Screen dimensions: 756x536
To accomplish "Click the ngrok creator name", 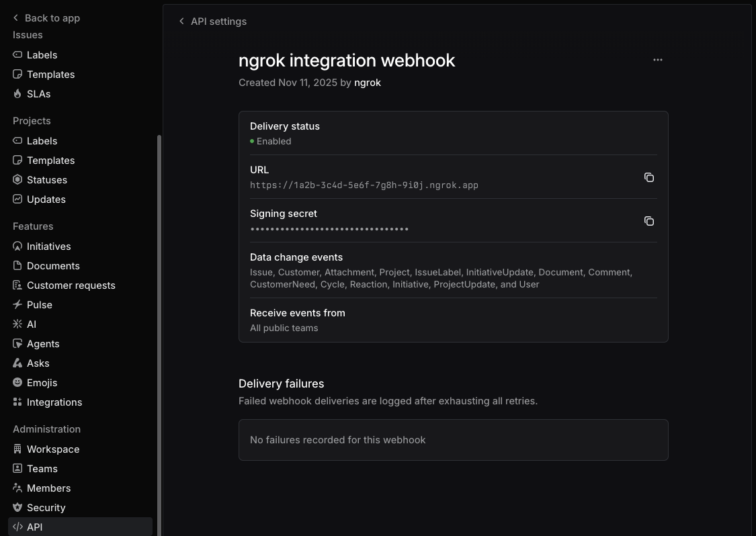I will (368, 83).
